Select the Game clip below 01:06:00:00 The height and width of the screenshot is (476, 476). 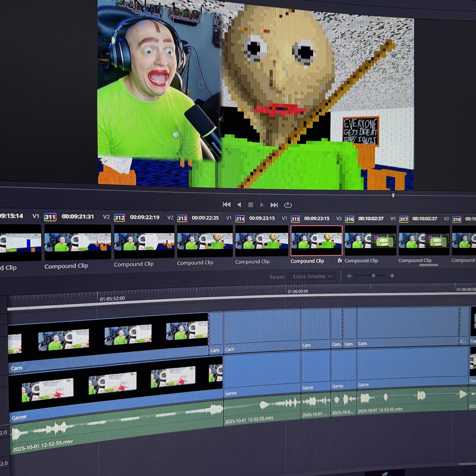(262, 374)
